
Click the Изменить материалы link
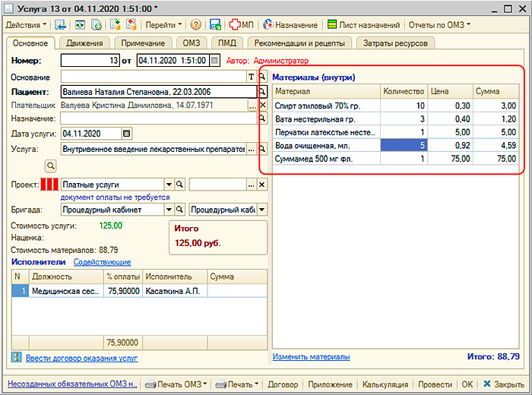(x=311, y=356)
